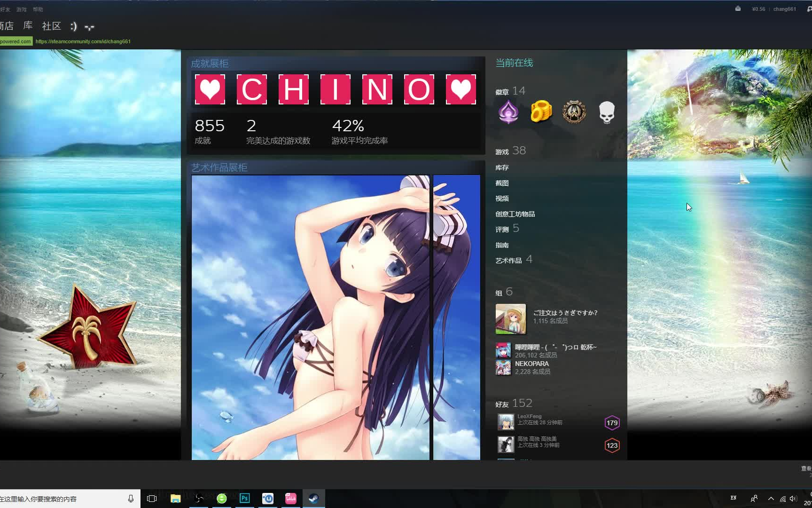The image size is (812, 508).
Task: Open the bronze emblem badge
Action: click(x=574, y=112)
